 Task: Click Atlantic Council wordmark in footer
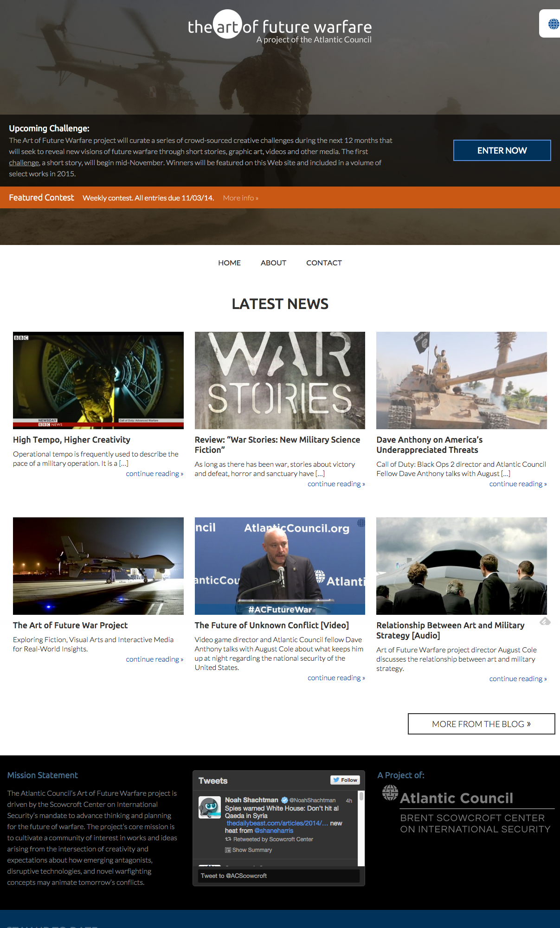pos(457,798)
